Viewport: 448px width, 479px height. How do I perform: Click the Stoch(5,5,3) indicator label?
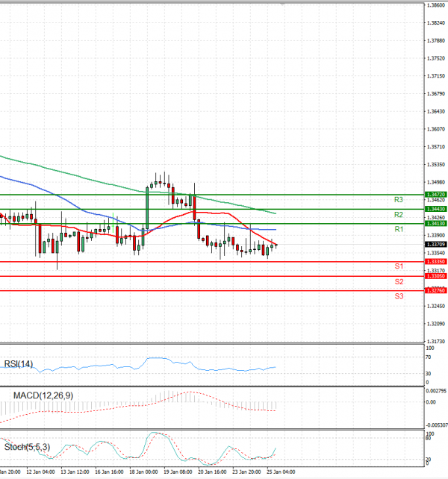point(27,447)
